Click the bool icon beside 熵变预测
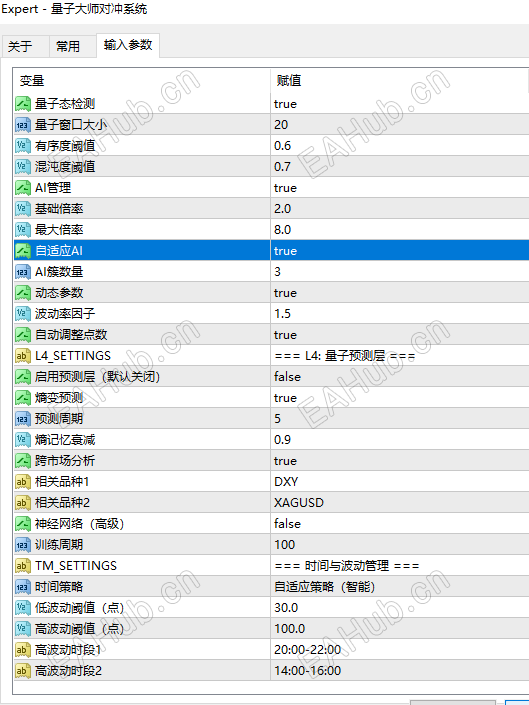Viewport: 529px width, 705px height. [x=22, y=398]
